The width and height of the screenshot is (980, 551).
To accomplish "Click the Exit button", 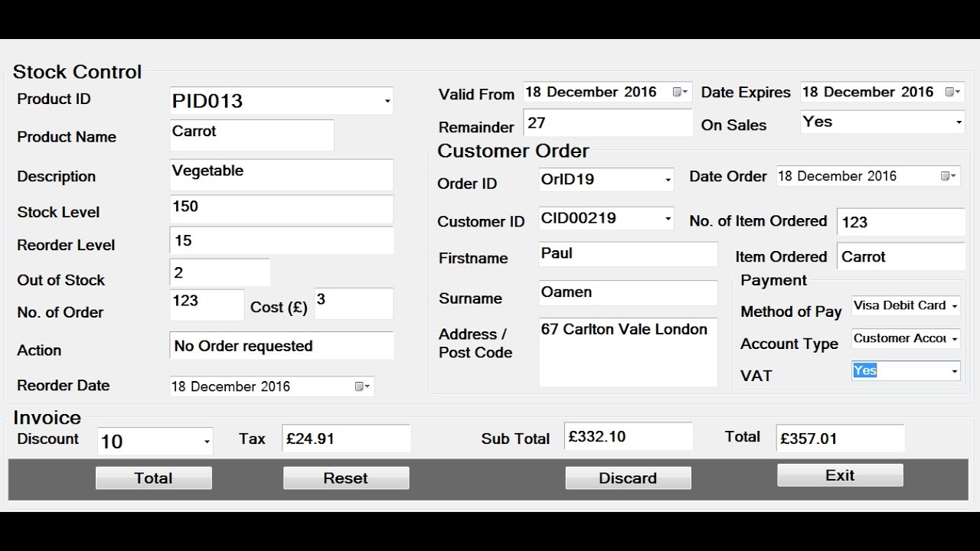I will point(840,475).
